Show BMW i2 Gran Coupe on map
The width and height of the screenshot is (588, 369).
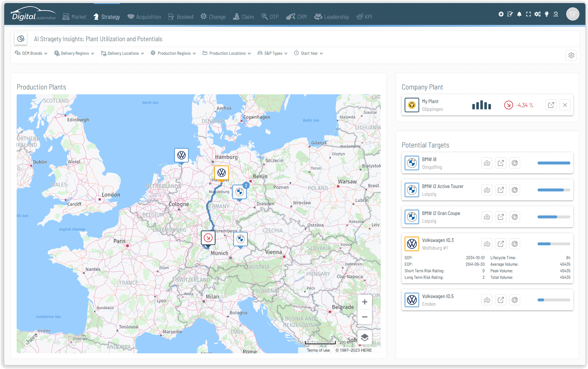coord(487,217)
